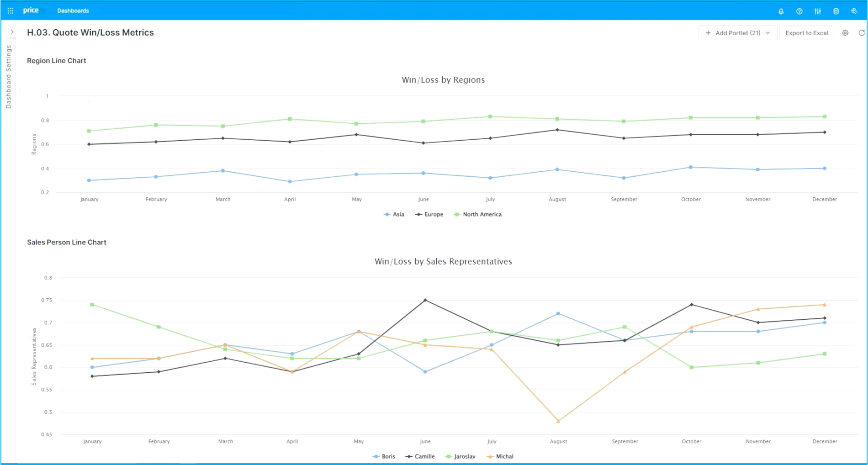The image size is (868, 465).
Task: Open the notifications bell icon
Action: tap(781, 11)
